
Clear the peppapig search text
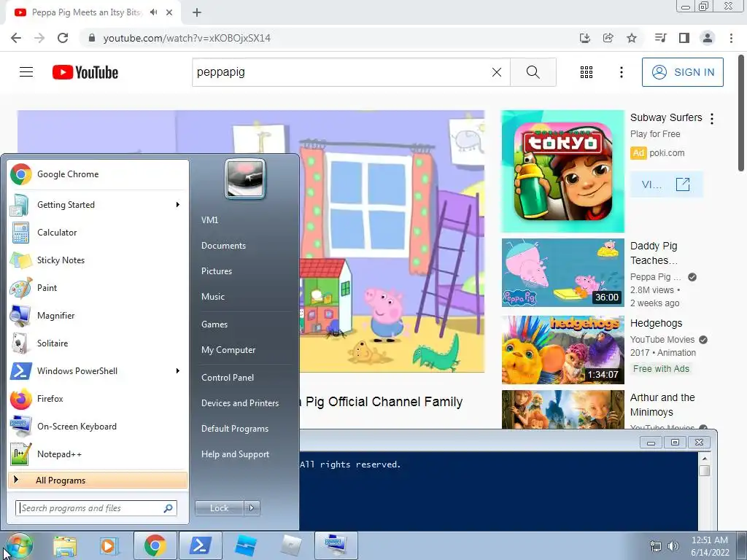[496, 72]
